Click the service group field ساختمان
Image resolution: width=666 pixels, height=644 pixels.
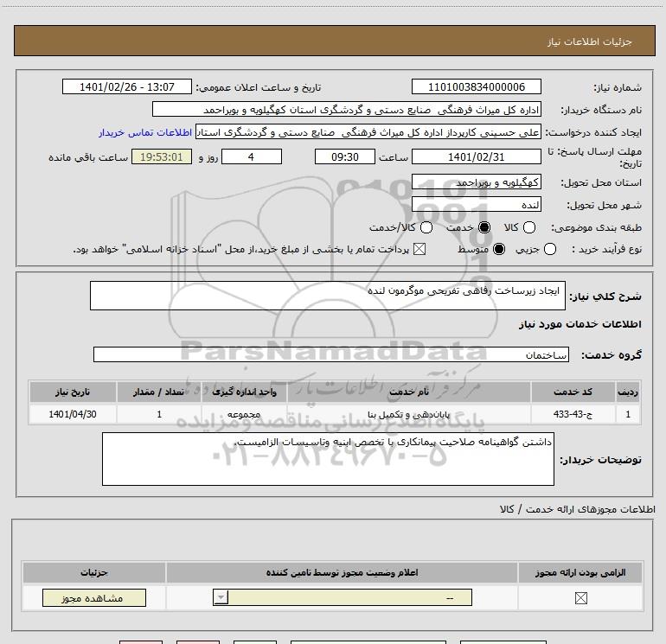tap(331, 354)
